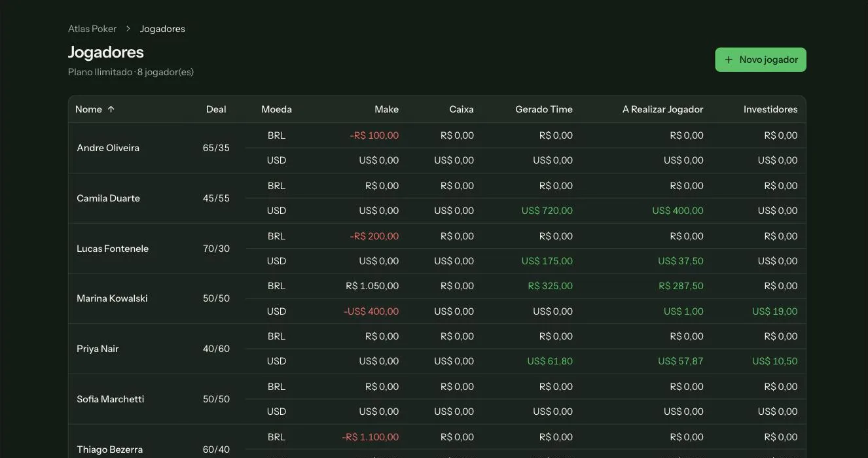Click the USD currency cell for Camila Duarte
868x458 pixels.
276,211
